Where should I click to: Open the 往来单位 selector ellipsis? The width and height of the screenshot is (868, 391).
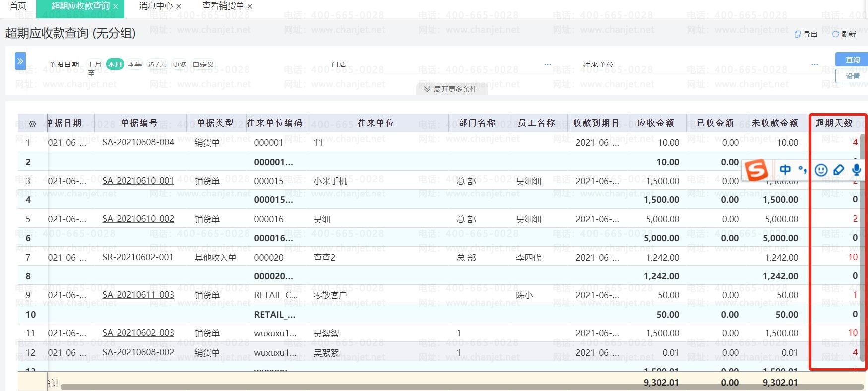coord(814,65)
